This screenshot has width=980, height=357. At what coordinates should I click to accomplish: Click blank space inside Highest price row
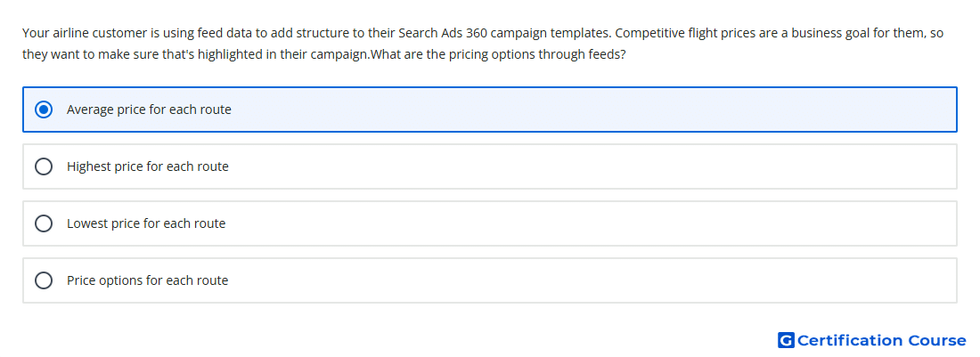pos(593,166)
